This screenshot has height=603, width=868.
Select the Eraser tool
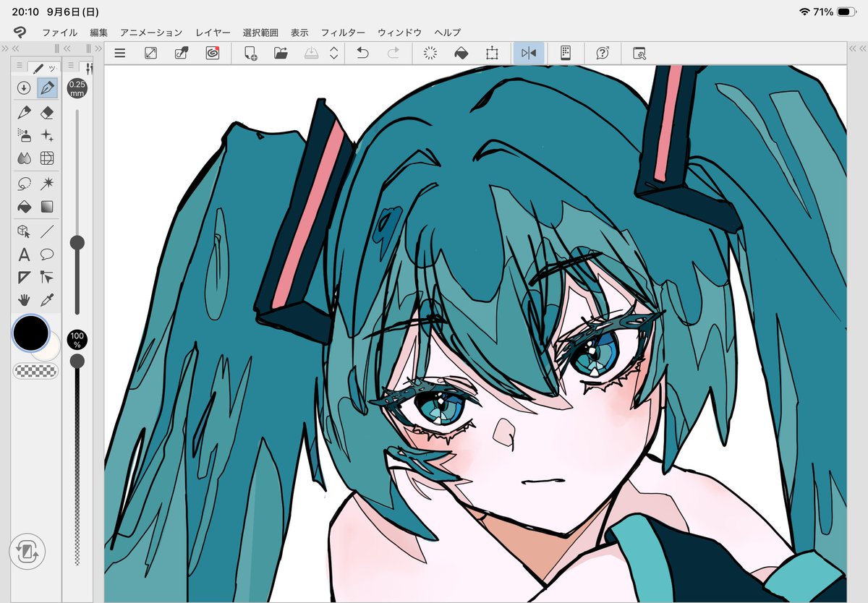click(47, 112)
